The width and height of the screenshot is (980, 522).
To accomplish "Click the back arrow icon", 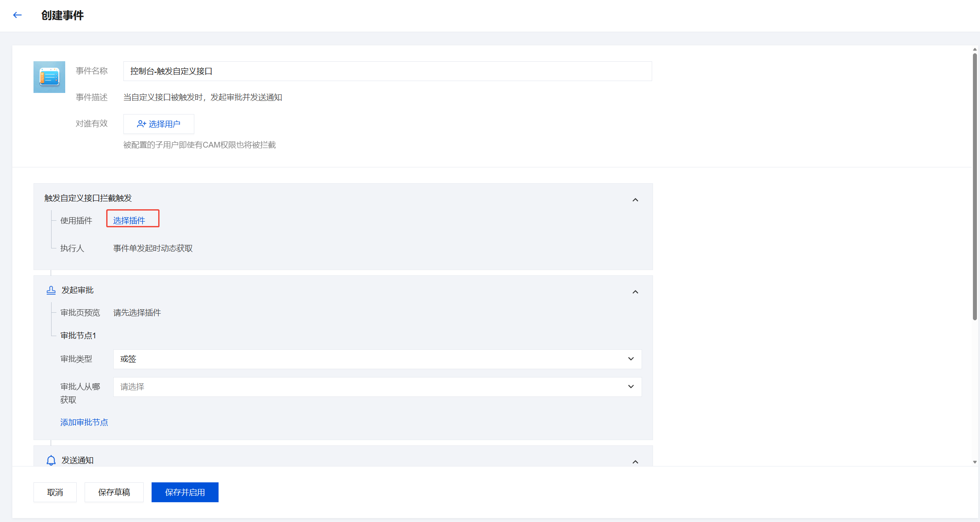I will point(18,15).
